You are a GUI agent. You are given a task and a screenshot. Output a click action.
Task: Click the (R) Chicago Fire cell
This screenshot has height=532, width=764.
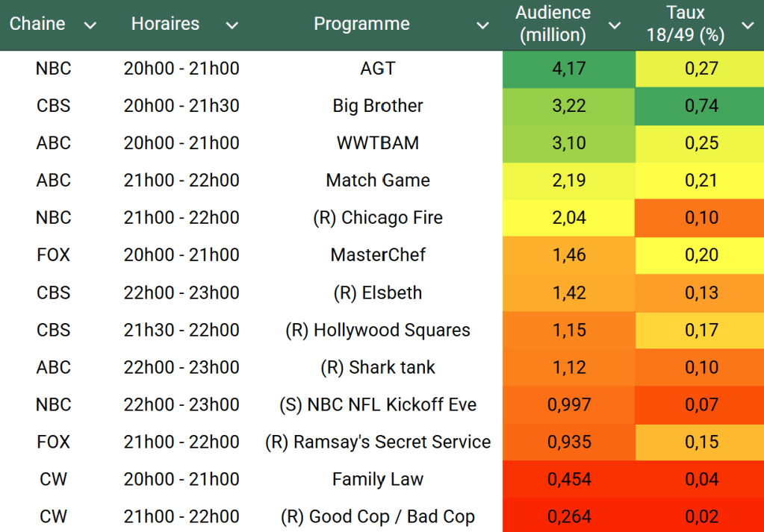pyautogui.click(x=378, y=218)
